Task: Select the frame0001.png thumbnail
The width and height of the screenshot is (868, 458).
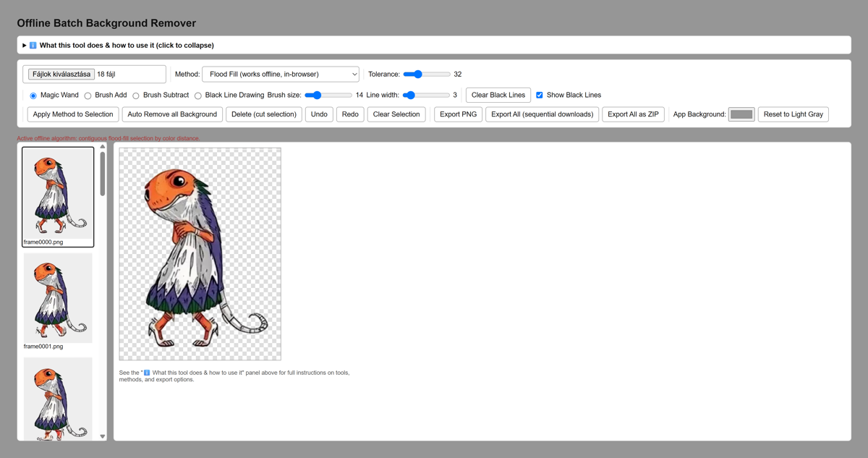Action: [58, 298]
